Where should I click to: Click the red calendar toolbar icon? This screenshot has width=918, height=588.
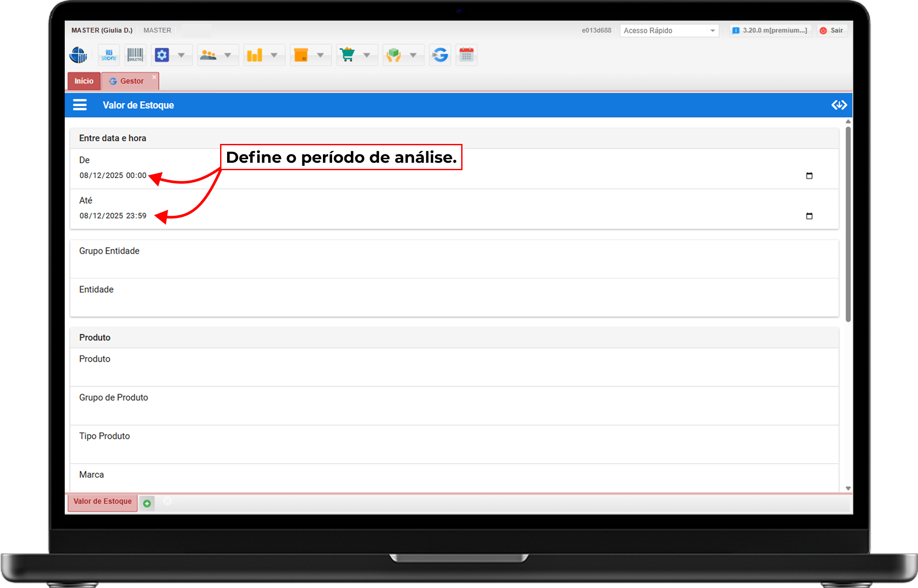click(x=466, y=55)
